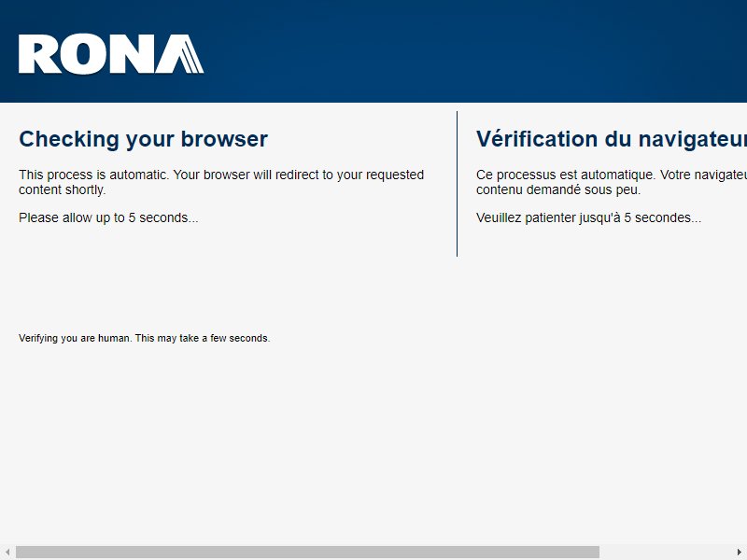Select the 'Vérification du navigateur' heading
The height and width of the screenshot is (560, 747).
[x=612, y=139]
